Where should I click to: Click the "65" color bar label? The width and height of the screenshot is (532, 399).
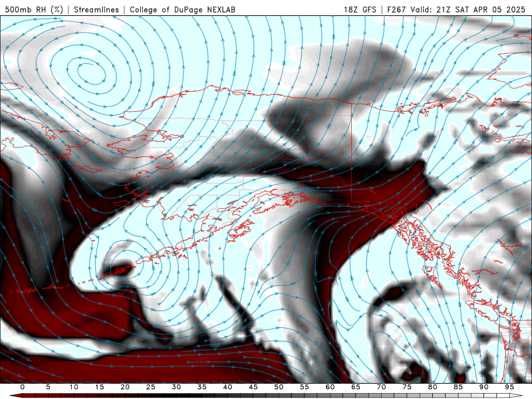point(356,387)
